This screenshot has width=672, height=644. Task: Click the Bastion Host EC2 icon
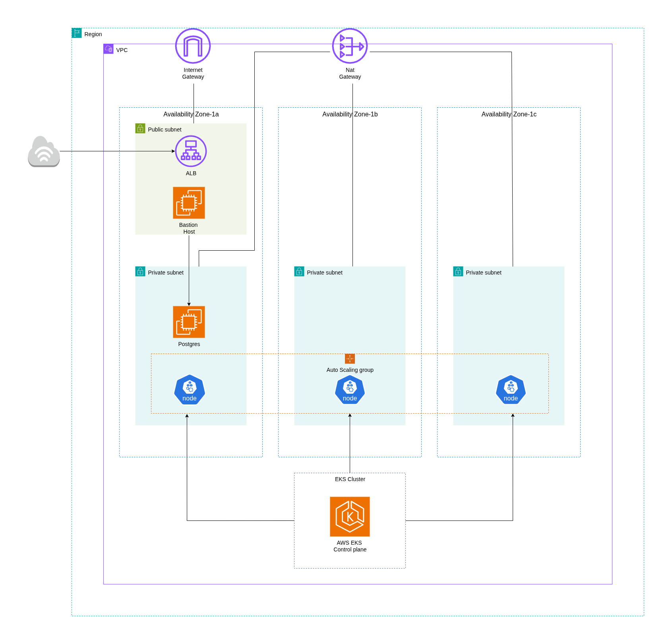pyautogui.click(x=189, y=203)
